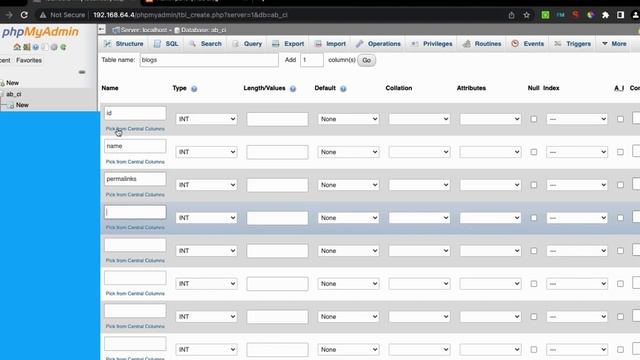Screen dimensions: 640x360
Task: Open phpMyAdmin home icon in sidebar
Action: pyautogui.click(x=17, y=47)
